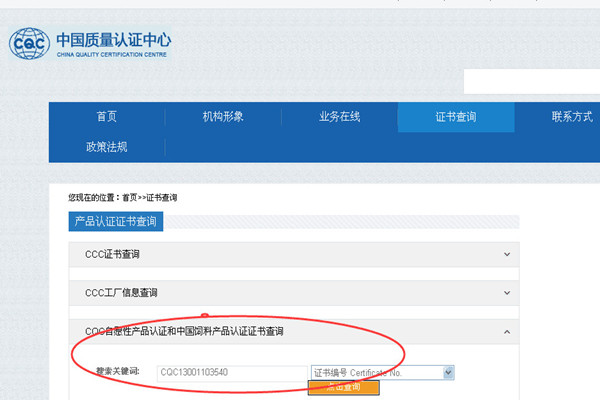
Task: Click the CCC工厂信息查询 section header
Action: tap(294, 293)
